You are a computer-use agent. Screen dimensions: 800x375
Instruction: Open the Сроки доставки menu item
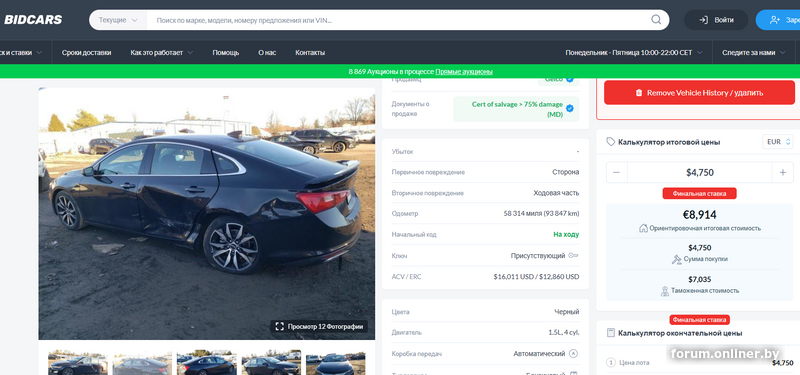point(86,53)
